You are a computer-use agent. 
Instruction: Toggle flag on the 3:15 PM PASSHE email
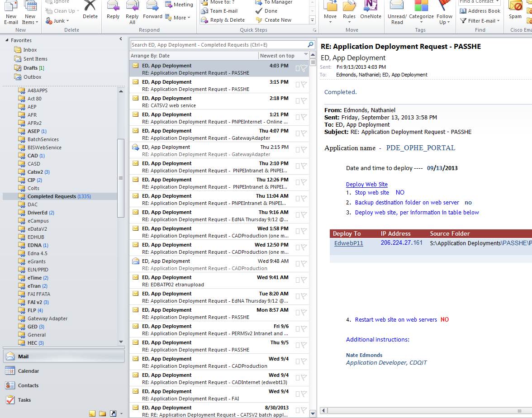pos(304,85)
